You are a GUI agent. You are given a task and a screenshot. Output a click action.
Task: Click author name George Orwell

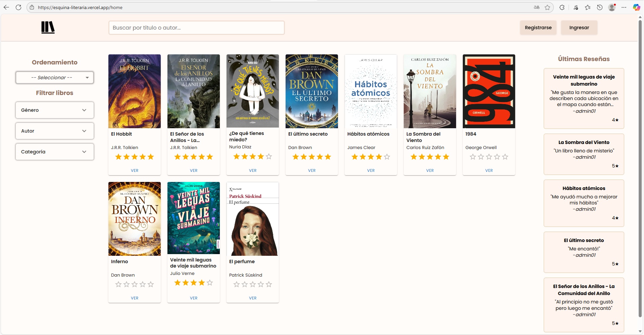[x=481, y=147]
